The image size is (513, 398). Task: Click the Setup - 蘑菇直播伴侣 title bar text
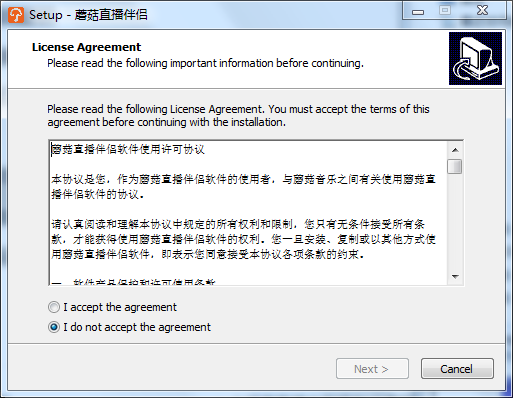pos(88,15)
